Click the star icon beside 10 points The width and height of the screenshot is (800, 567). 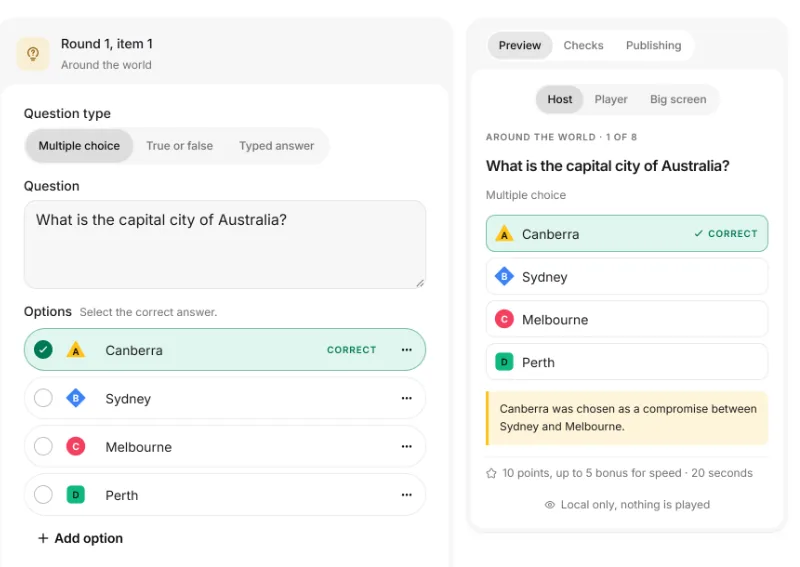[x=491, y=473]
